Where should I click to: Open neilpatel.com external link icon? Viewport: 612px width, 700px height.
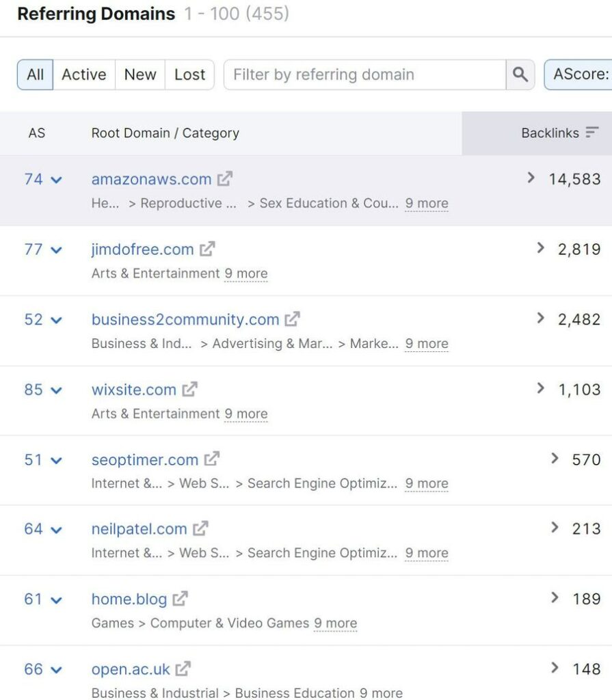coord(200,528)
